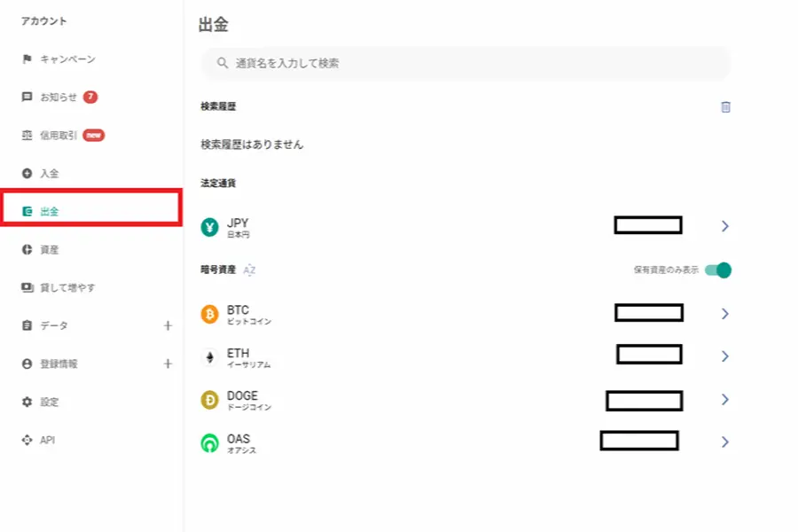Open JPY details via its chevron arrow
The width and height of the screenshot is (798, 532).
pyautogui.click(x=725, y=224)
